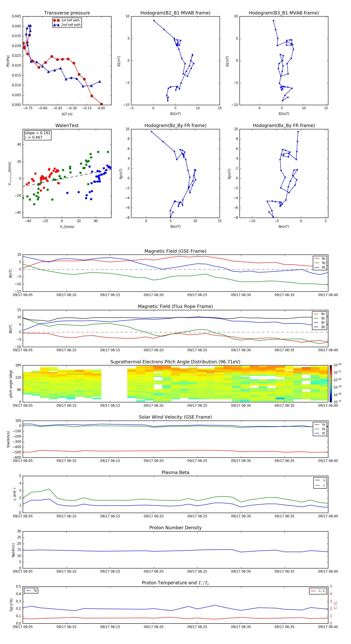Click the By' legend entry
Image resolution: width=351 pixels, height=644 pixels.
click(320, 318)
